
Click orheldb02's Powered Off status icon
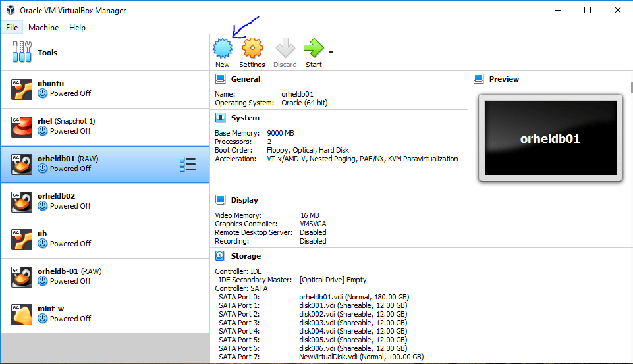tap(42, 206)
